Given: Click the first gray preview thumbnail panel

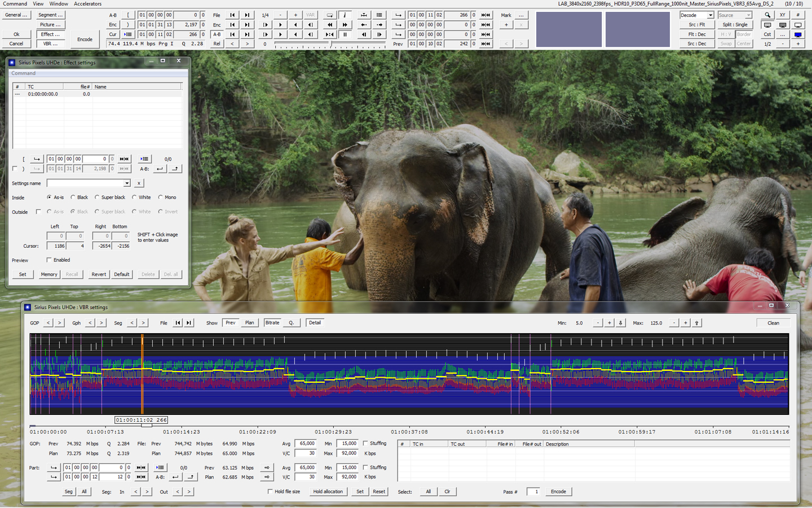Looking at the screenshot, I should click(x=568, y=29).
